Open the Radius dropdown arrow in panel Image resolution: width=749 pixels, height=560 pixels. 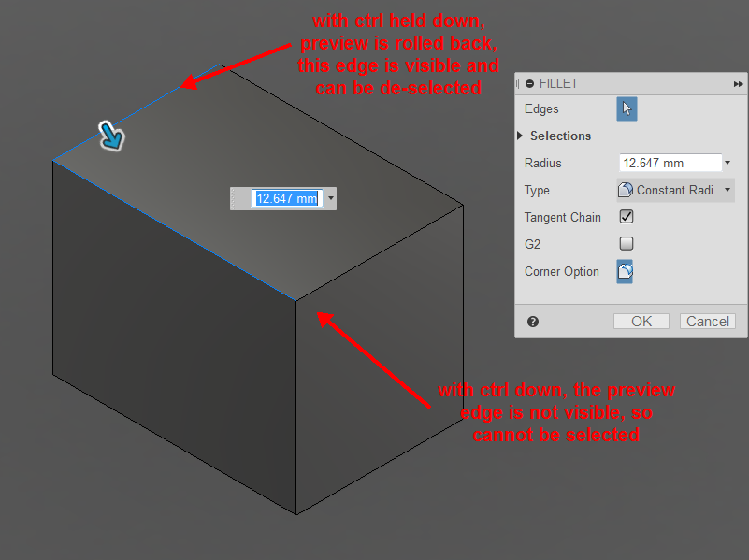[x=727, y=163]
